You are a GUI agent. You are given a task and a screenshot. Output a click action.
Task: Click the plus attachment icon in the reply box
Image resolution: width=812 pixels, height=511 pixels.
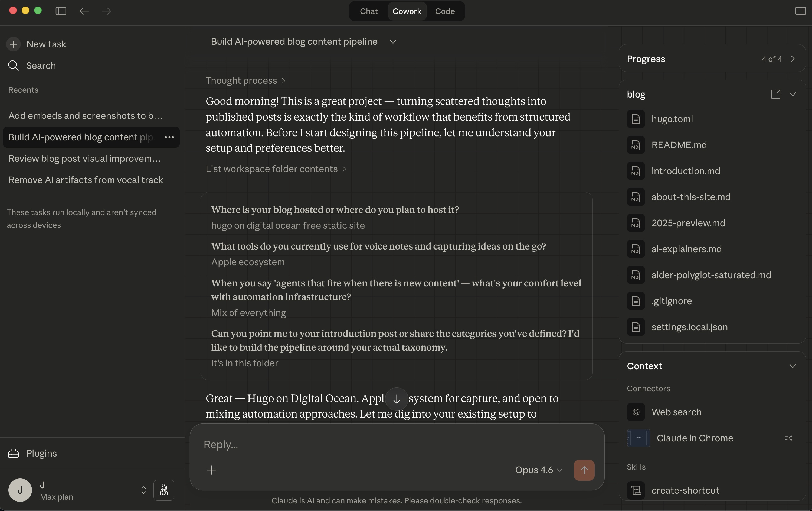tap(211, 470)
